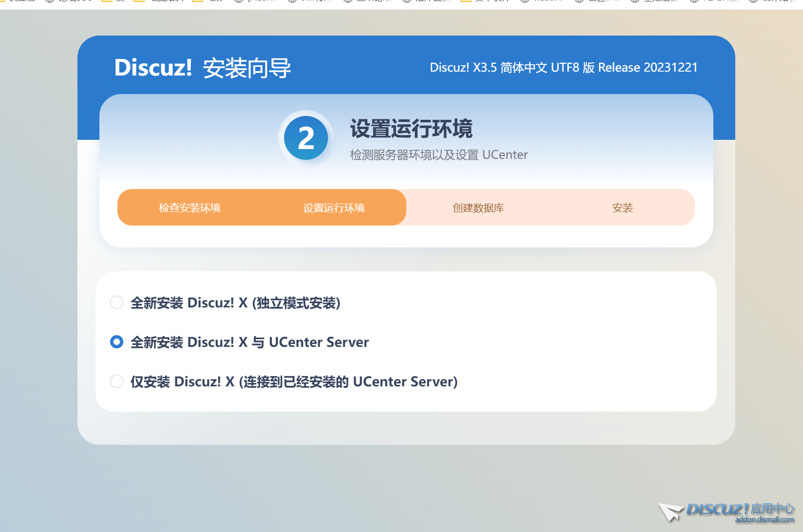The image size is (803, 532).
Task: Open the addon.dismall.com link
Action: coord(764,520)
